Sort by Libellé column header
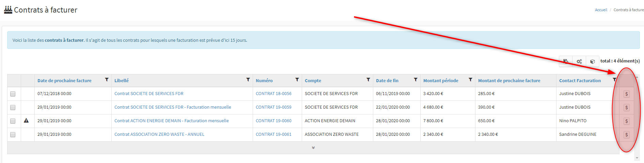Screen dimensions: 644x163 click(x=122, y=81)
